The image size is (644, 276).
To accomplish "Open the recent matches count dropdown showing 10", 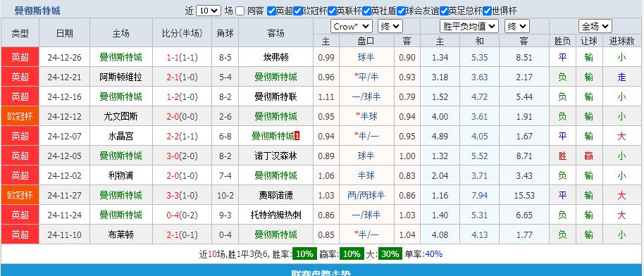I will point(209,11).
